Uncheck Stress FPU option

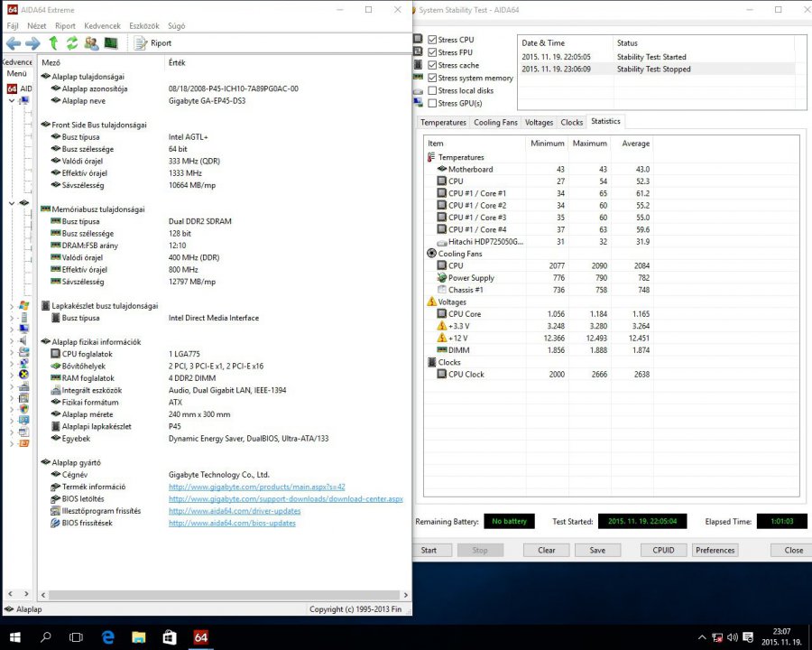(x=432, y=52)
